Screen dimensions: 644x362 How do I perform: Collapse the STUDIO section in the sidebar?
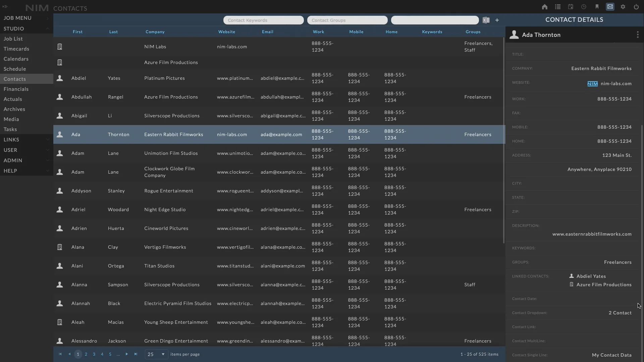(48, 28)
